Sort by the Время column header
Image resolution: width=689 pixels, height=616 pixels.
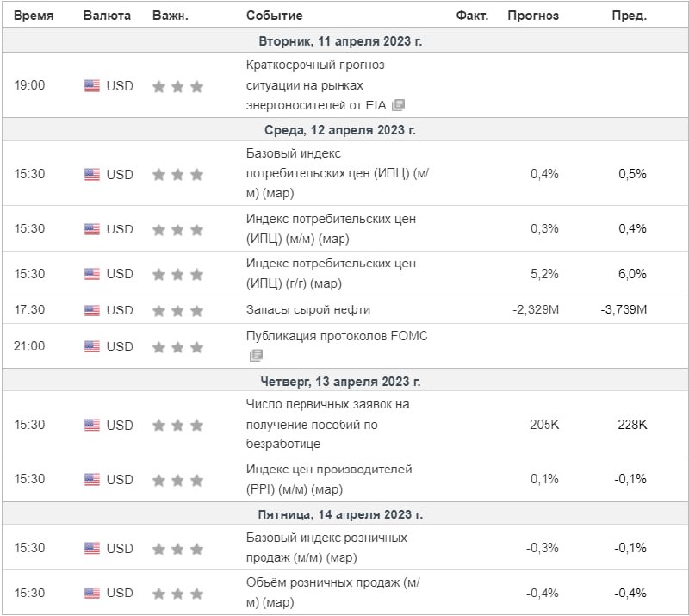point(34,16)
